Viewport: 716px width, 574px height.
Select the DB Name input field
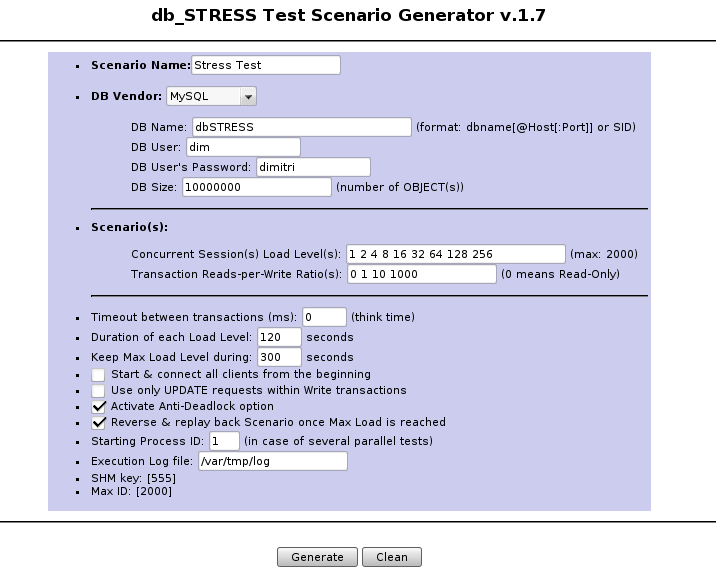click(302, 127)
